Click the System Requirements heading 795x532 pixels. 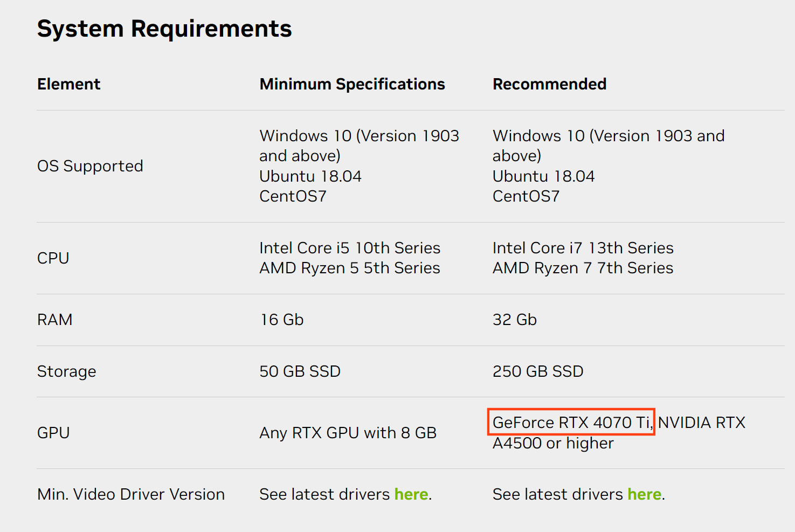164,29
